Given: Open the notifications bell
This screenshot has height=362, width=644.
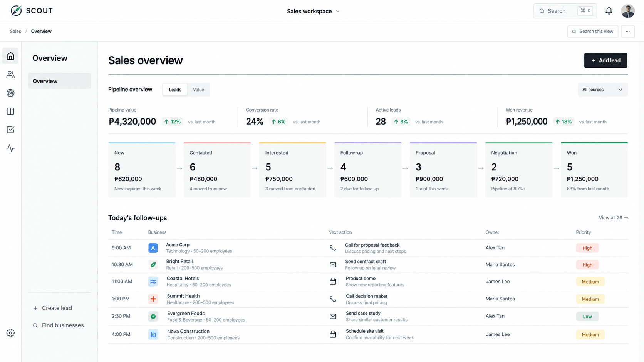Looking at the screenshot, I should coord(609,11).
